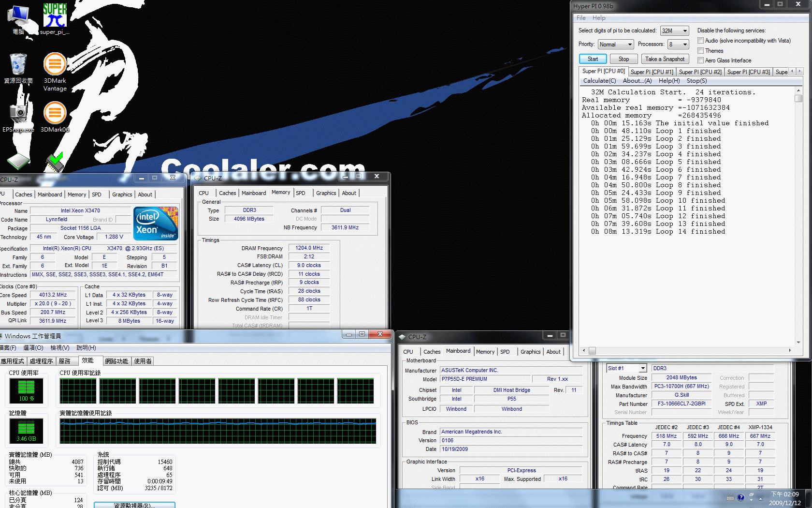The width and height of the screenshot is (812, 508).
Task: Open the Processors count dropdown
Action: point(678,44)
